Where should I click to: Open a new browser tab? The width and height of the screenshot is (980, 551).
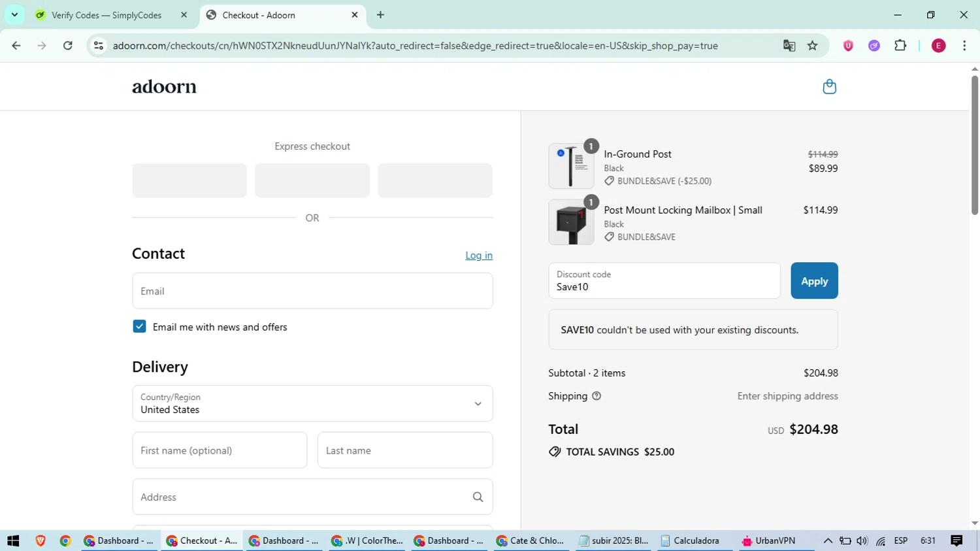381,15
